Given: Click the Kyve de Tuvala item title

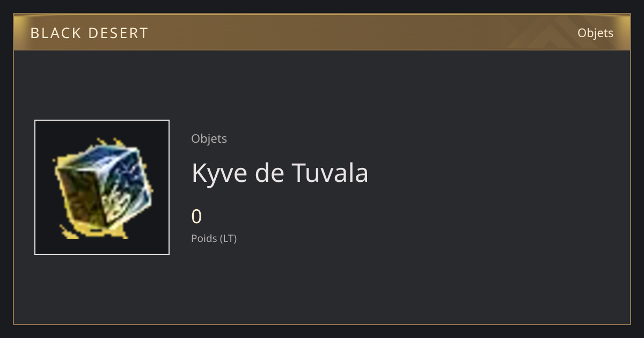Looking at the screenshot, I should 280,173.
